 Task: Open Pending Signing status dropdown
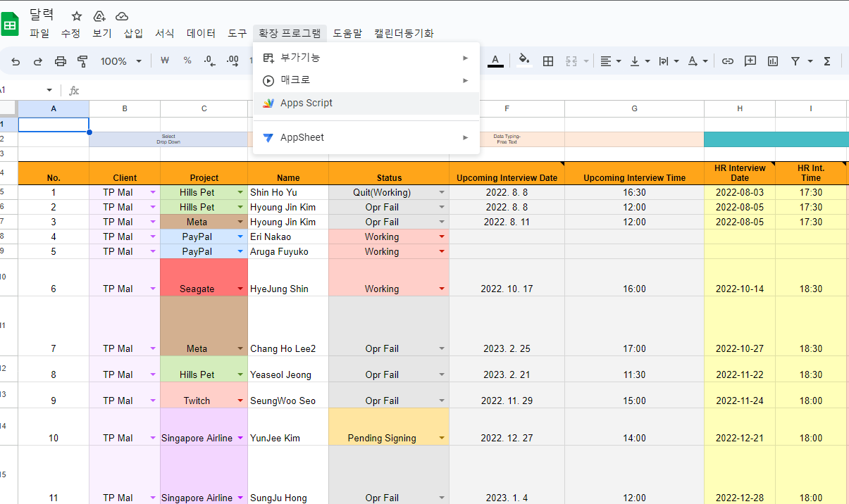(442, 438)
